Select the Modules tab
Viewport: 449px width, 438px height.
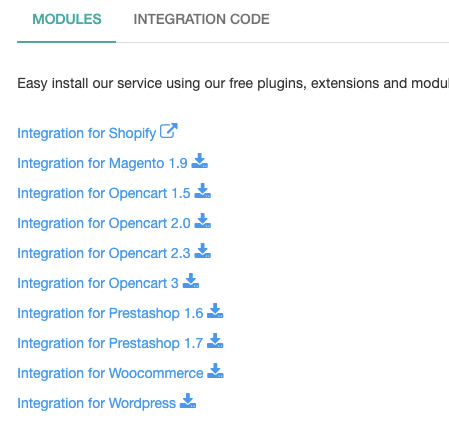click(x=67, y=19)
